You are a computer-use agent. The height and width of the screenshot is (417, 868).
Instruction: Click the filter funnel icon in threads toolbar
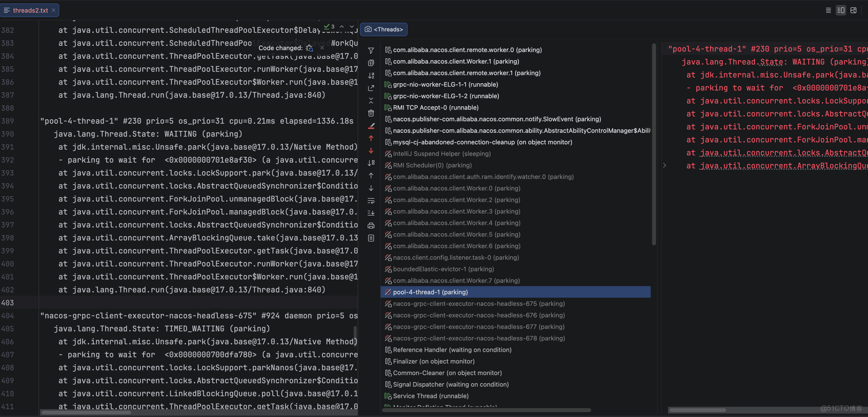pyautogui.click(x=371, y=51)
